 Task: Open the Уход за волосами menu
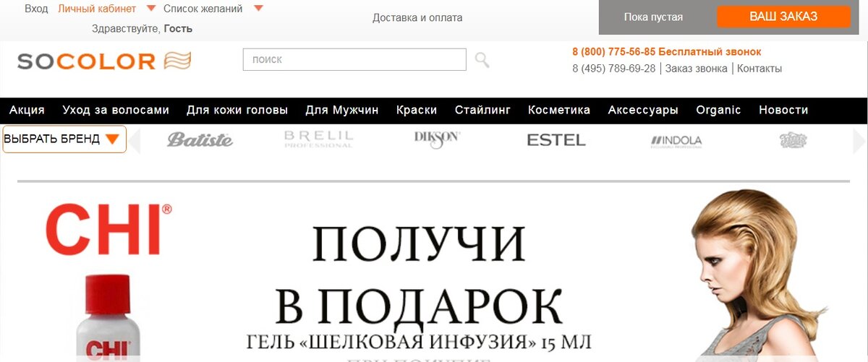[x=116, y=110]
